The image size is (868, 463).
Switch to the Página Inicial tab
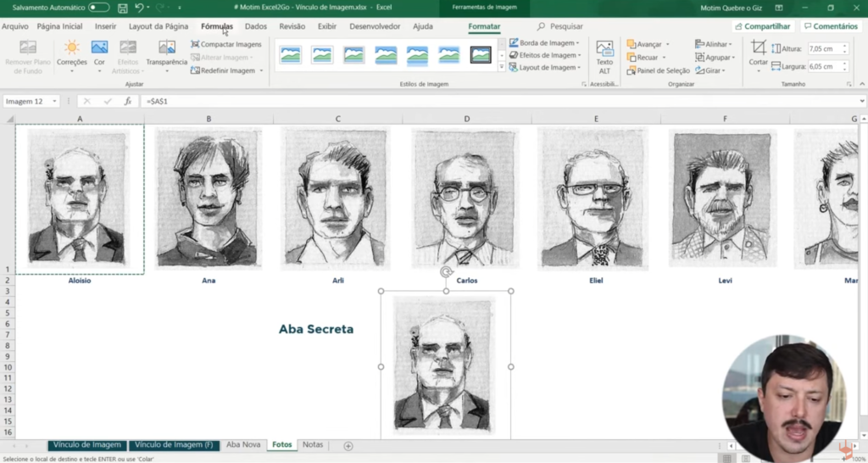point(59,26)
